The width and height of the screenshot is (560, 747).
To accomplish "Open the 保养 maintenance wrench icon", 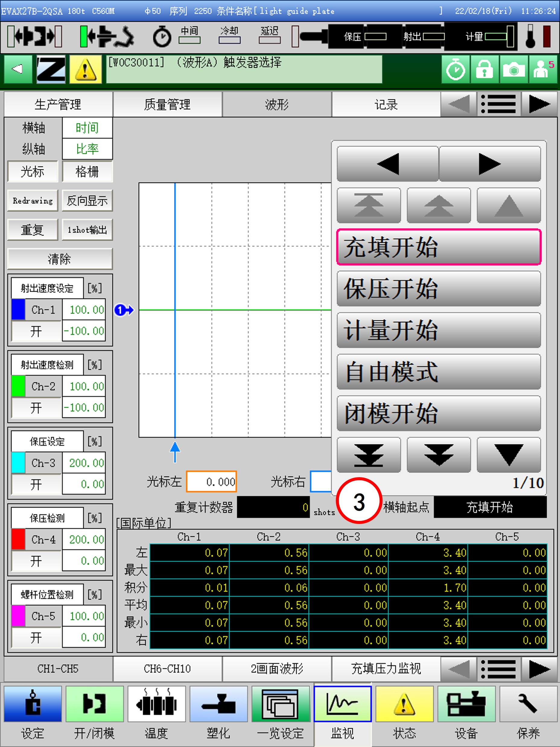I will tap(528, 704).
